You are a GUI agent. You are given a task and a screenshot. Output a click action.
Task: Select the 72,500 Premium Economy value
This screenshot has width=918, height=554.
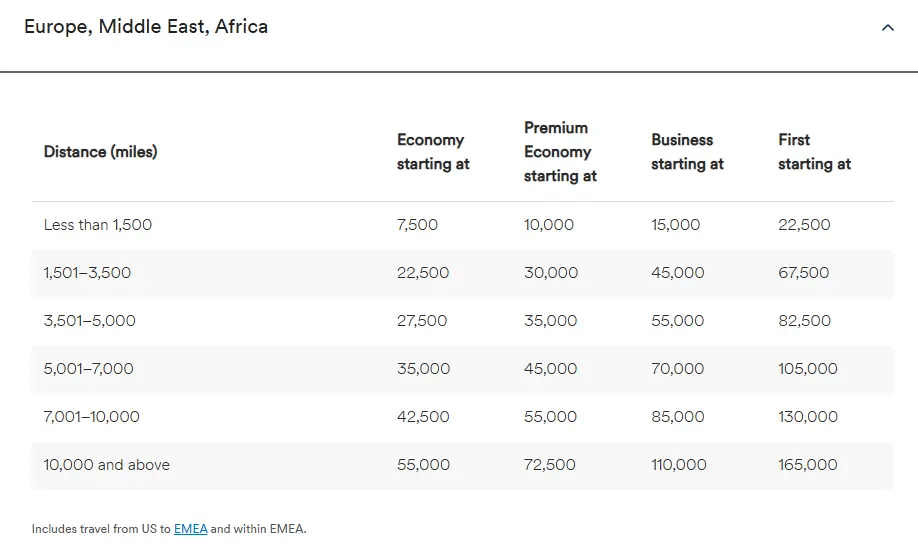coord(550,465)
